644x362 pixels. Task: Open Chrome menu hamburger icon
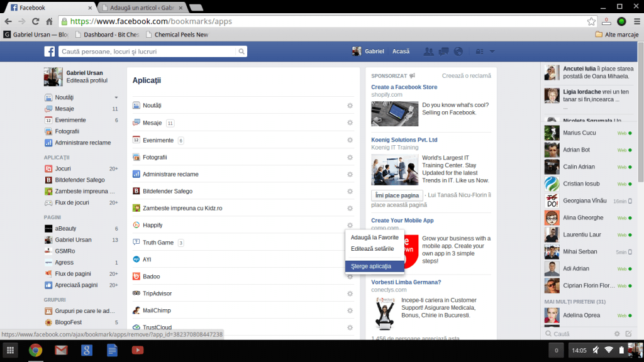[x=636, y=21]
